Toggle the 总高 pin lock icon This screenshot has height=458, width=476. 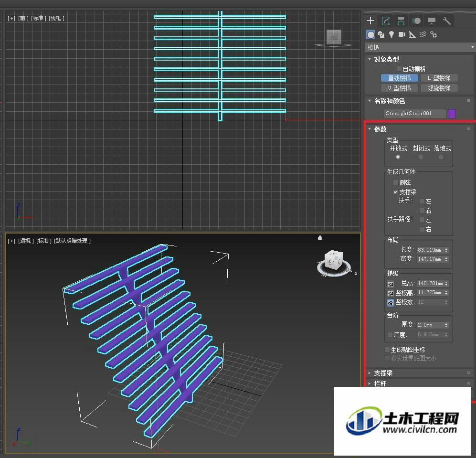pos(391,284)
